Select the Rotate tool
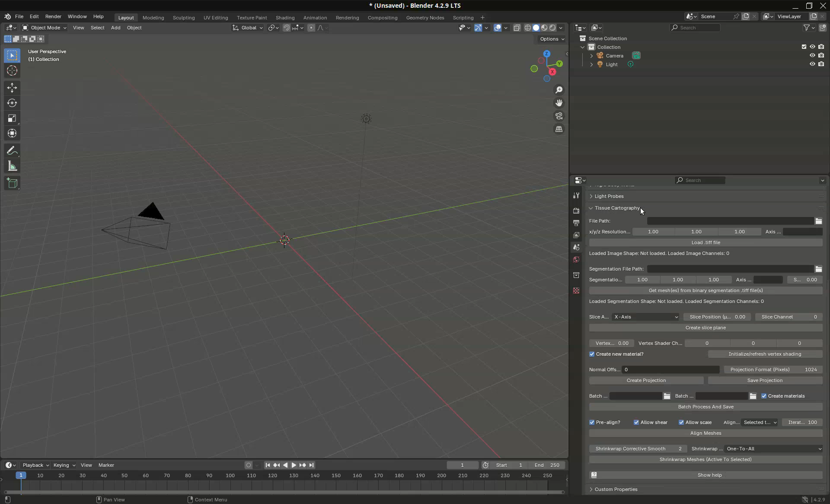830x504 pixels. point(12,103)
